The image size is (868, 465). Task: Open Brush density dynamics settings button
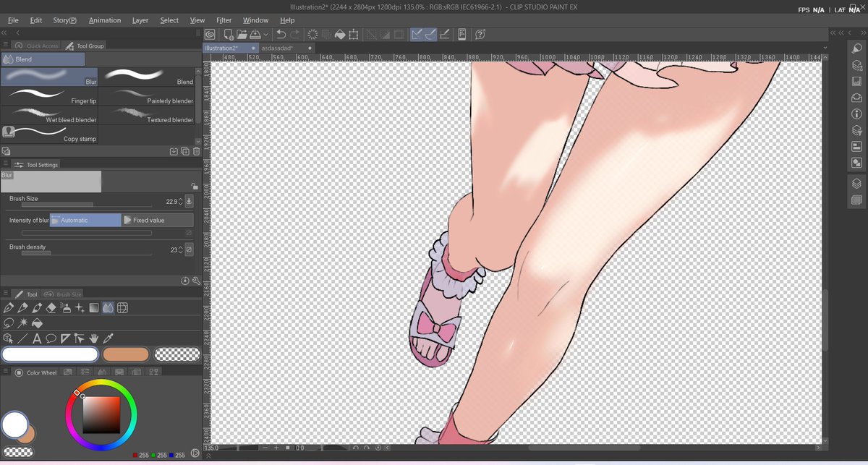189,249
